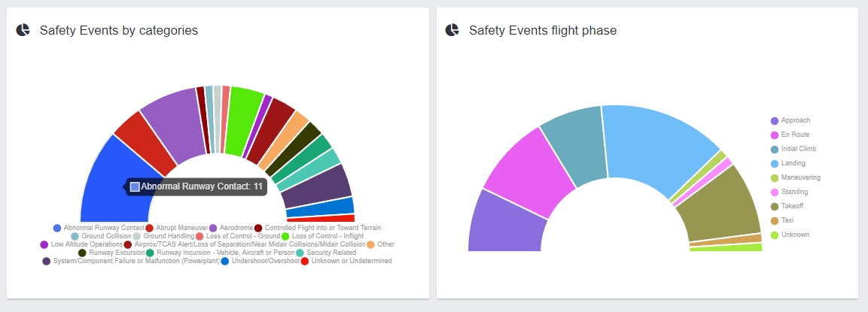Click the Initial Climb legend color dot
This screenshot has width=868, height=312.
click(775, 149)
